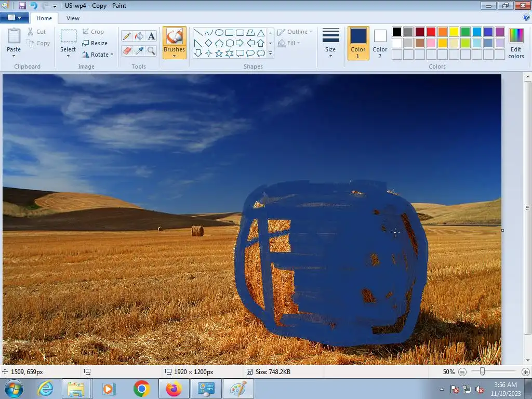Choose the Oval shape
This screenshot has height=399, width=532.
[x=219, y=33]
